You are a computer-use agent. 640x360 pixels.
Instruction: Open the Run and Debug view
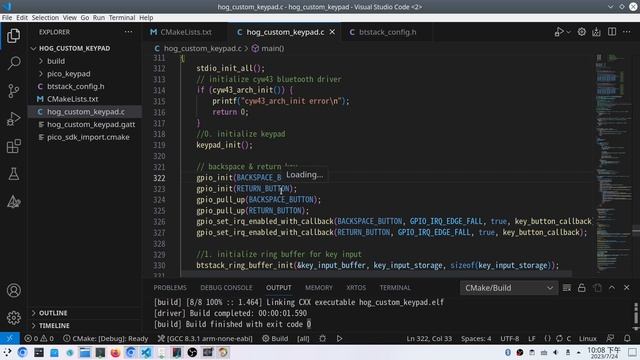(x=13, y=118)
